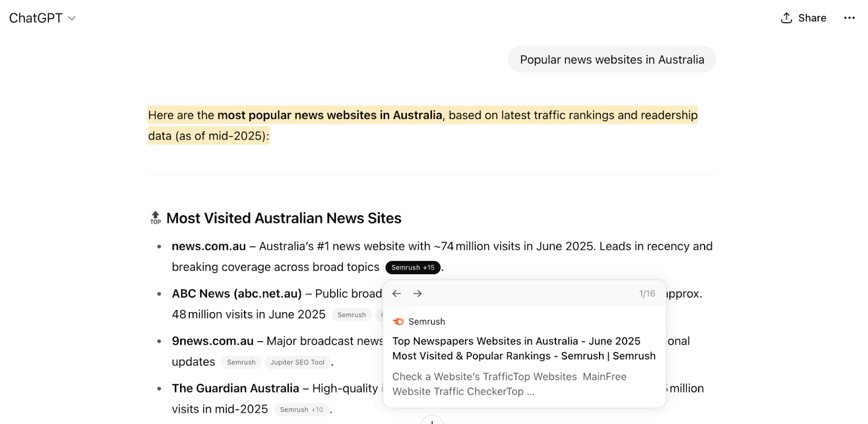This screenshot has height=424, width=868.
Task: Click the 1/16 source counter
Action: pyautogui.click(x=647, y=294)
